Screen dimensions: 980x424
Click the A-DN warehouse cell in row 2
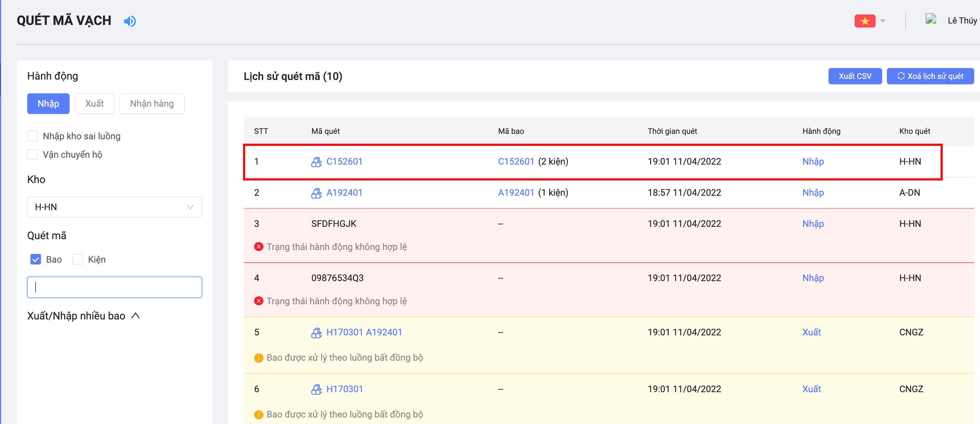click(x=909, y=192)
